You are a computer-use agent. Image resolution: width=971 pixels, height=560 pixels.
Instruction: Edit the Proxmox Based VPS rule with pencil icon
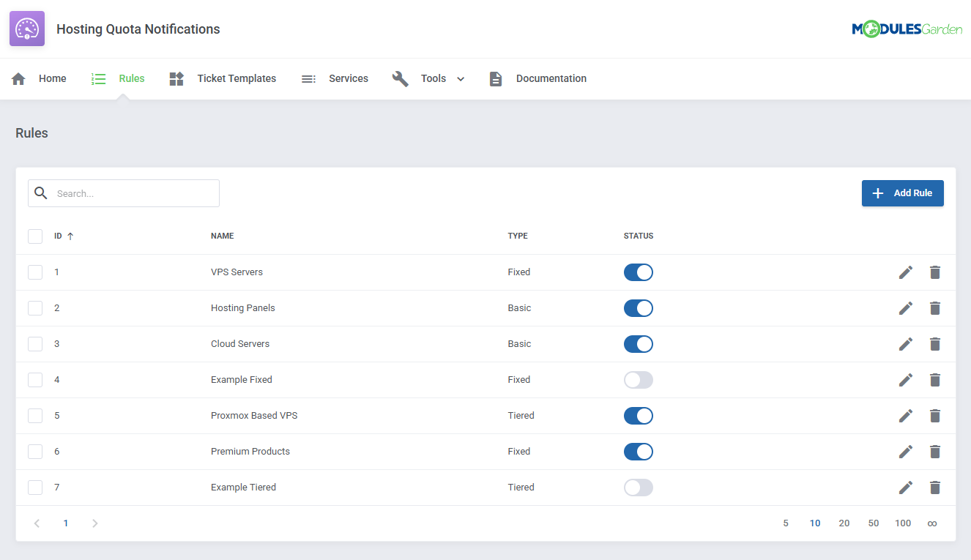pyautogui.click(x=906, y=415)
